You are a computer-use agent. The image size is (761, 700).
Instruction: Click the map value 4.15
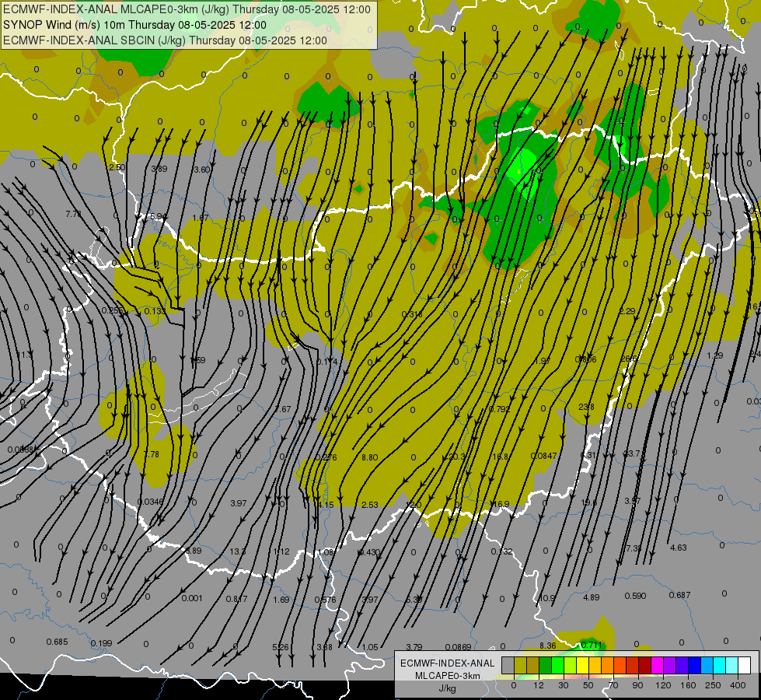[x=326, y=505]
